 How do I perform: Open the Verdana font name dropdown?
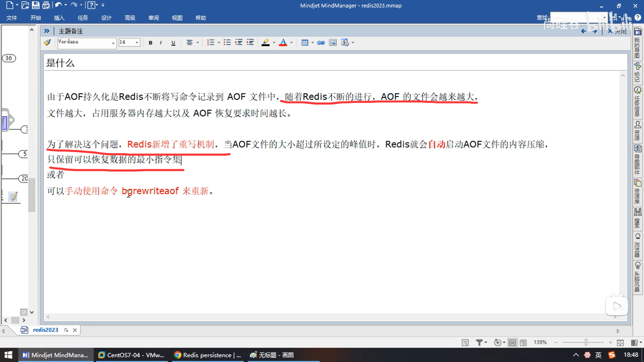[113, 43]
